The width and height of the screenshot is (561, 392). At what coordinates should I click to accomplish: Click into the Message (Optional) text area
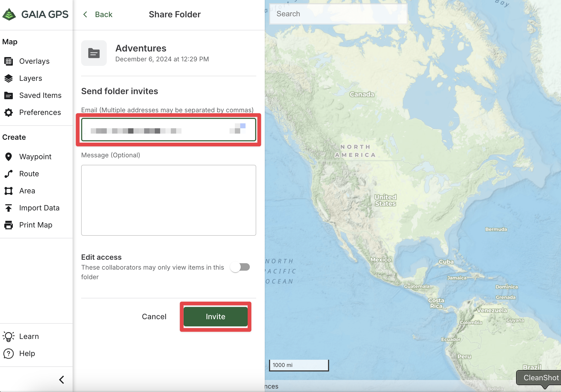[x=169, y=200]
